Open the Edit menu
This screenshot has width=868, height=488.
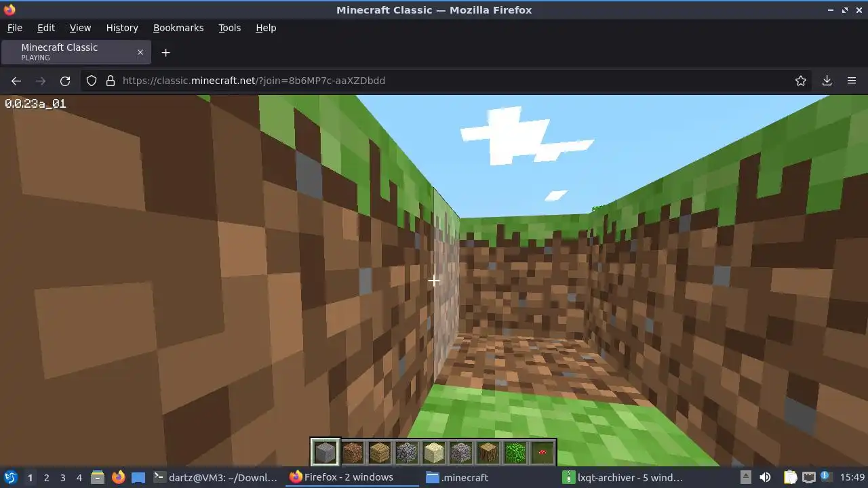click(x=46, y=28)
